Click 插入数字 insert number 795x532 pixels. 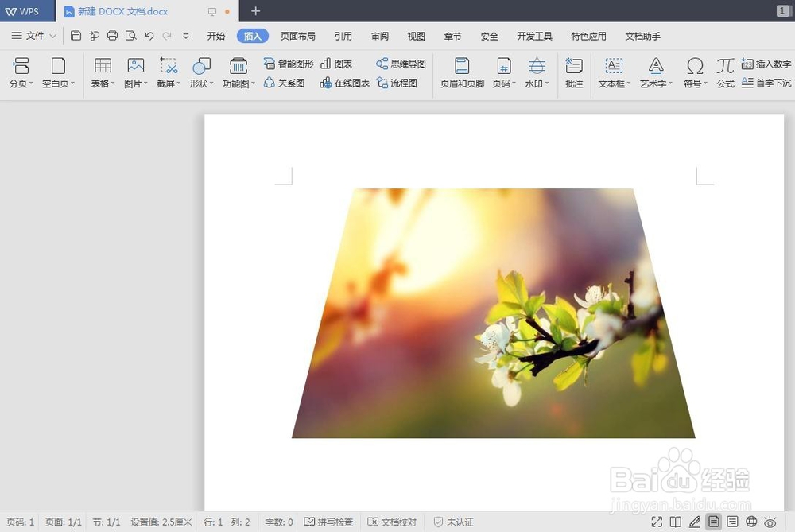click(x=766, y=64)
